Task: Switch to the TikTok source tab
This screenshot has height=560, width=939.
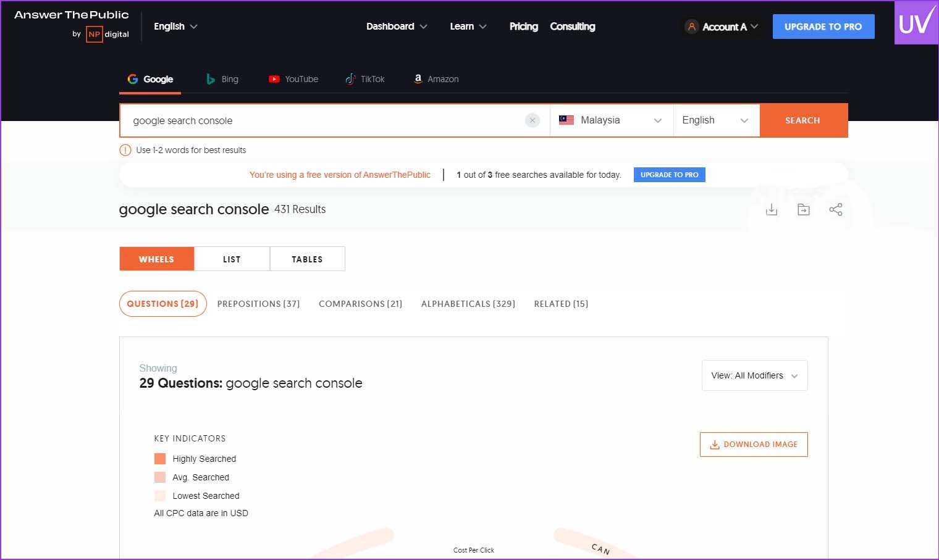Action: pos(365,79)
